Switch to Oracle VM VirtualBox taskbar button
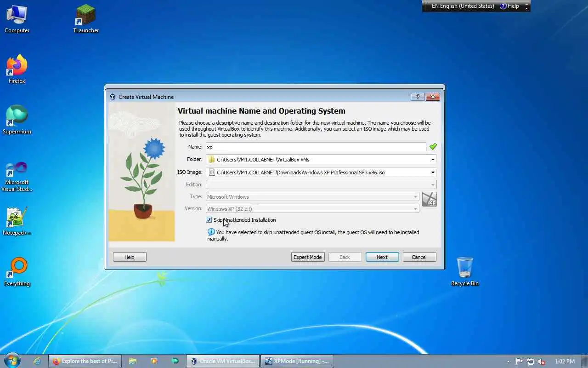Image resolution: width=588 pixels, height=368 pixels. (x=223, y=361)
